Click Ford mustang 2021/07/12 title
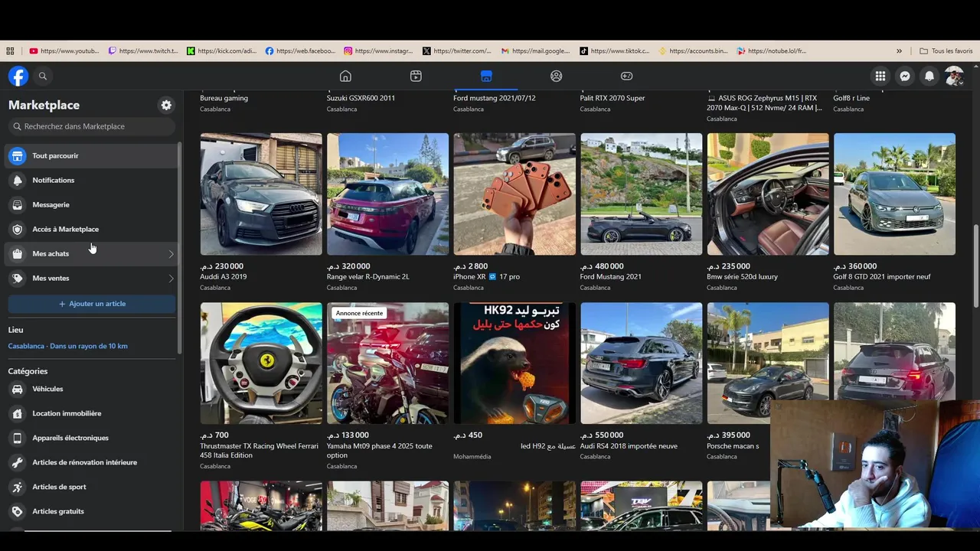The height and width of the screenshot is (551, 980). (x=495, y=98)
